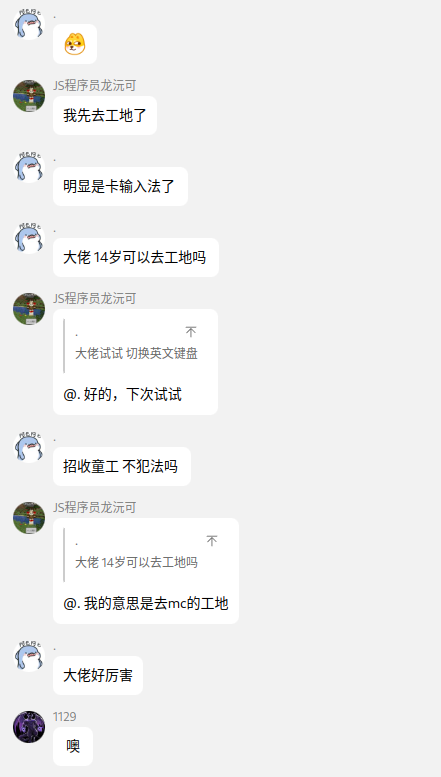Select the message '明显是卡输入法了'
Viewport: 441px width, 777px height.
coord(120,186)
